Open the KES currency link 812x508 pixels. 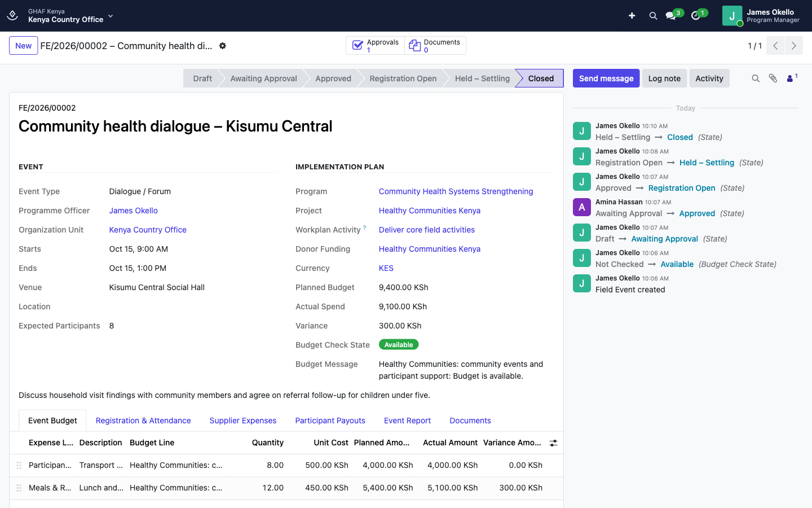tap(386, 268)
